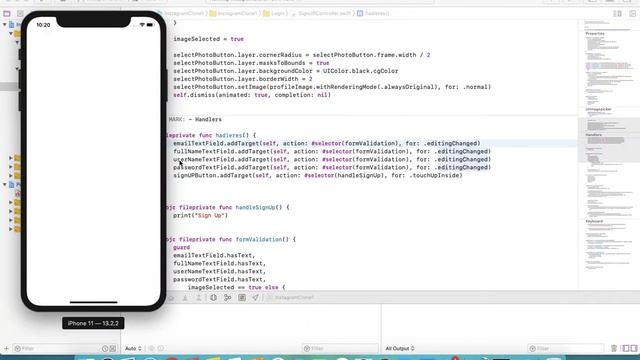Click the Handlers section in the minimap
Screen dimensions: 640x360
594,135
